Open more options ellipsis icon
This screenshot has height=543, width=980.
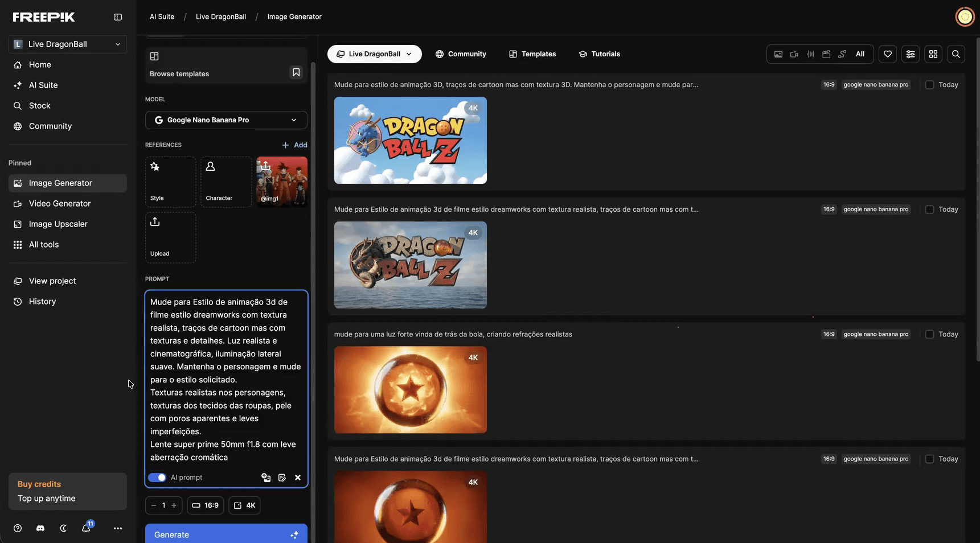click(118, 528)
